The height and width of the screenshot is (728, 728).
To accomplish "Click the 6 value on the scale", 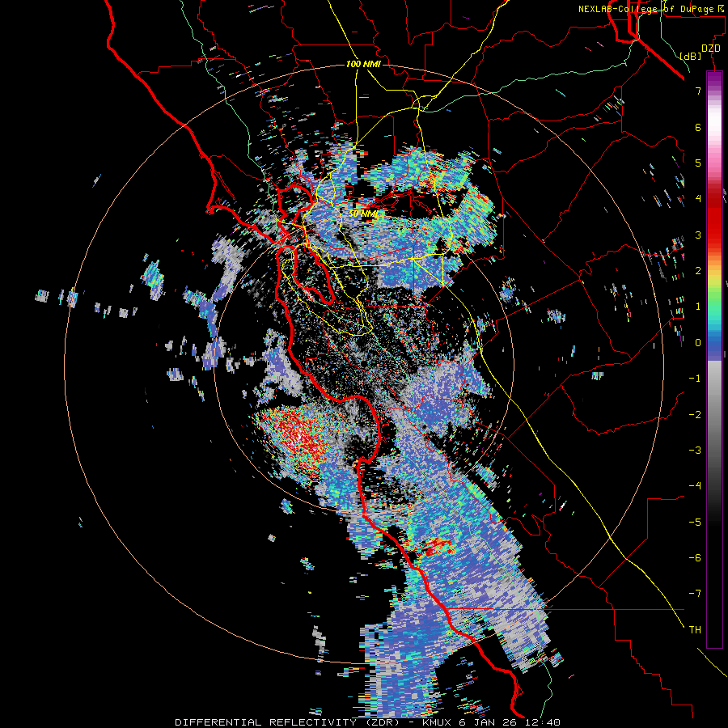I will point(698,127).
